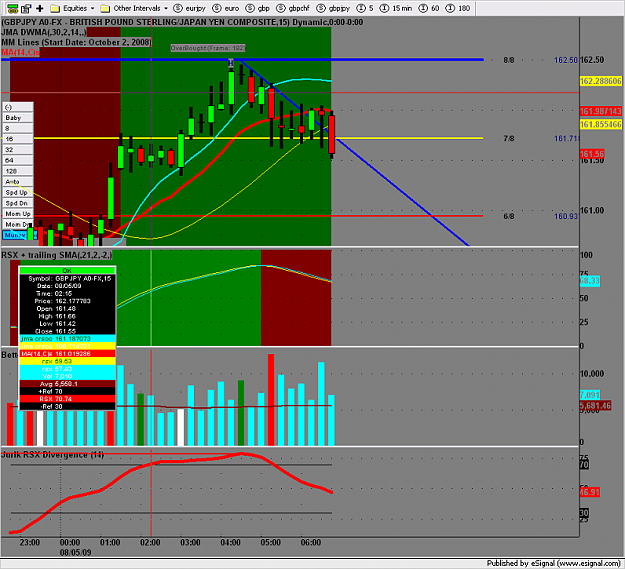Select the 8 frame button
Viewport: 625px width, 569px height.
point(18,128)
